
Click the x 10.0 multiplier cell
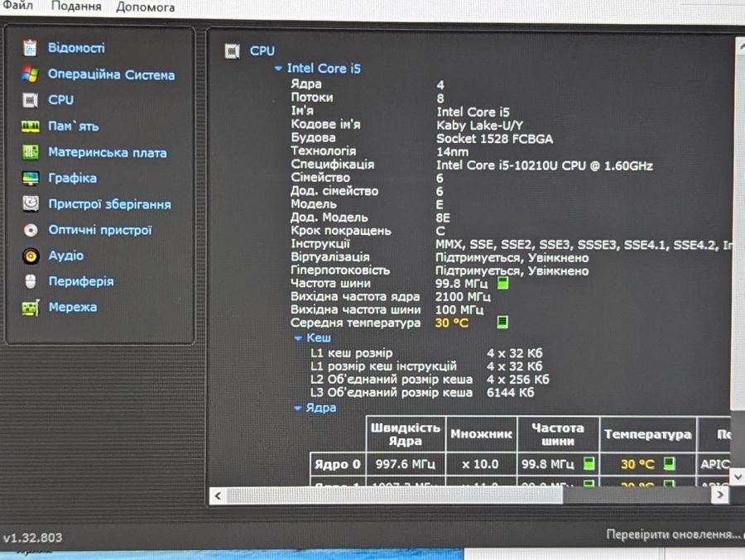coord(480,464)
